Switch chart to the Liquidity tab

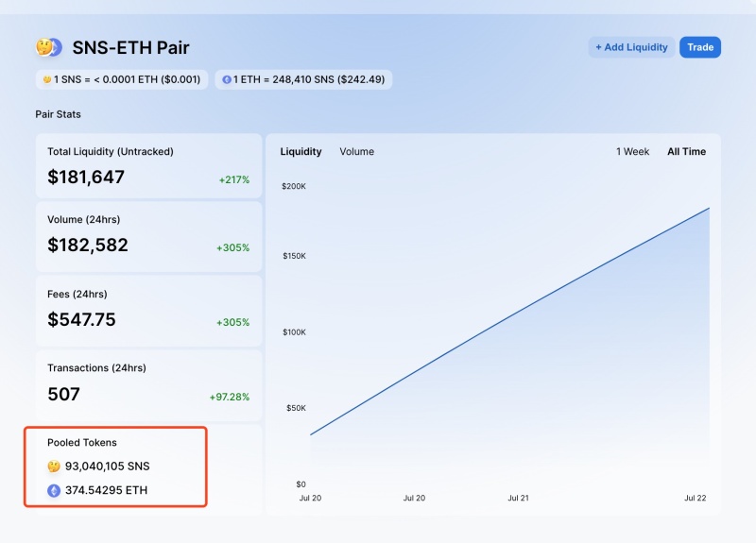[301, 152]
